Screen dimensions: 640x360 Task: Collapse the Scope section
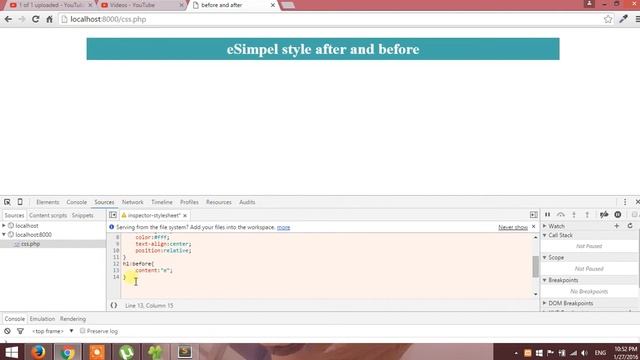[x=544, y=258]
